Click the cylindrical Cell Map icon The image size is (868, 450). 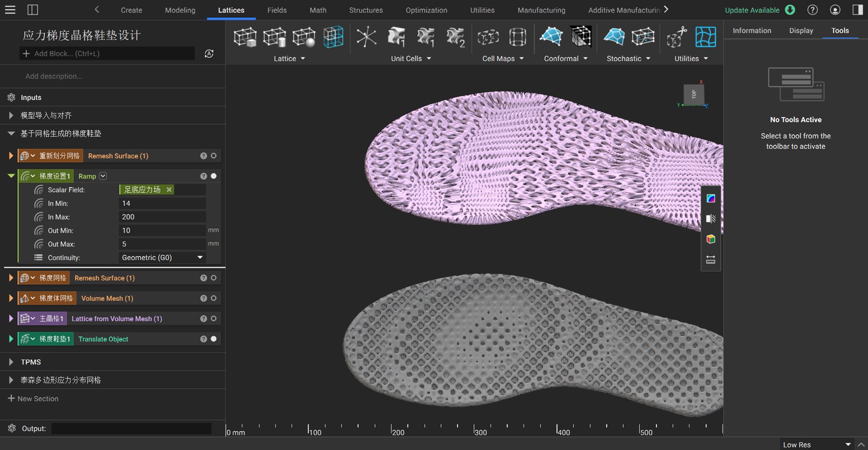[x=517, y=37]
